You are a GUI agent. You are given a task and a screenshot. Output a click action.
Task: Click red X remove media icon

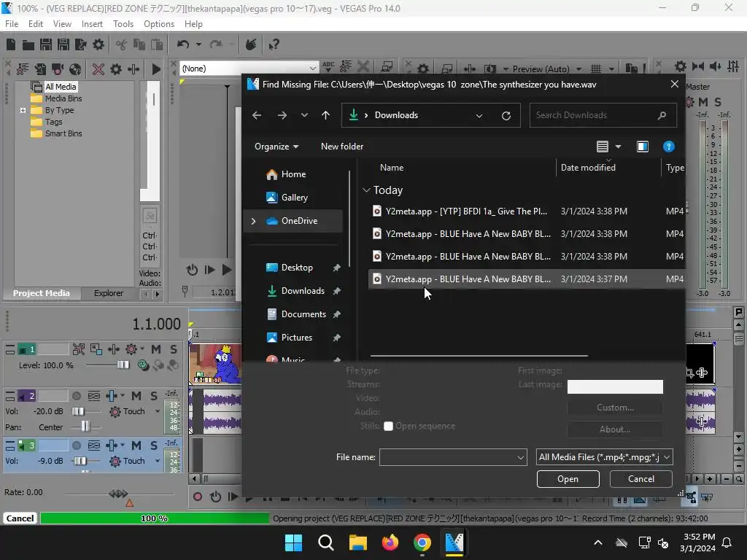click(x=98, y=69)
